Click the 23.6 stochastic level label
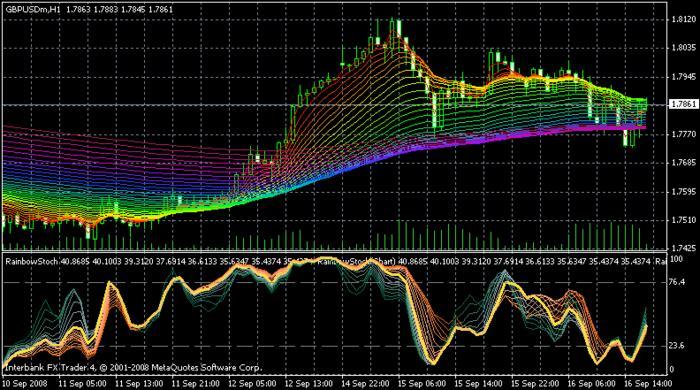The image size is (700, 390). (x=678, y=345)
